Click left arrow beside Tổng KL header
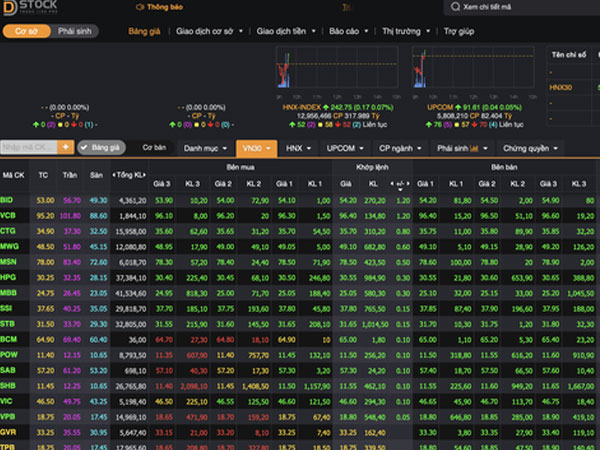The width and height of the screenshot is (600, 450). (x=114, y=175)
